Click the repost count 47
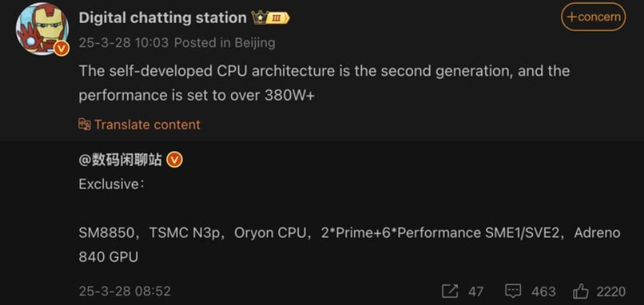 pos(476,291)
